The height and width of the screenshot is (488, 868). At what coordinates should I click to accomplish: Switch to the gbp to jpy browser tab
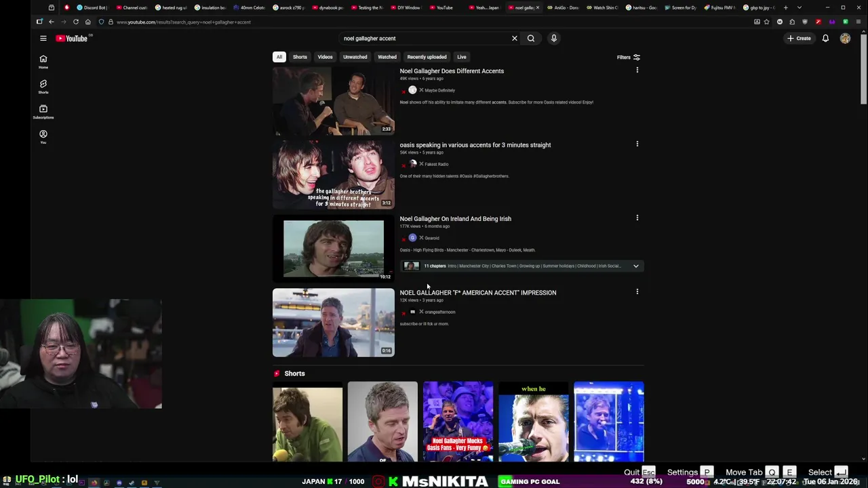pyautogui.click(x=759, y=7)
